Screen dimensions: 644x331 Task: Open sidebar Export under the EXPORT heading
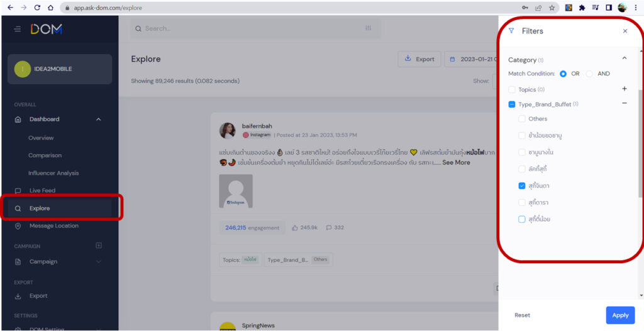click(38, 296)
